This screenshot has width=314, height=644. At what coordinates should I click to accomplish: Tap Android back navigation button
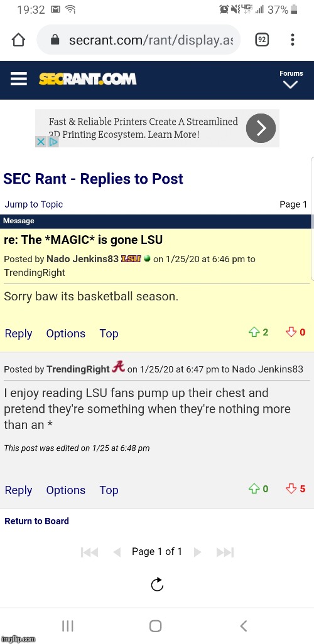coord(243,626)
